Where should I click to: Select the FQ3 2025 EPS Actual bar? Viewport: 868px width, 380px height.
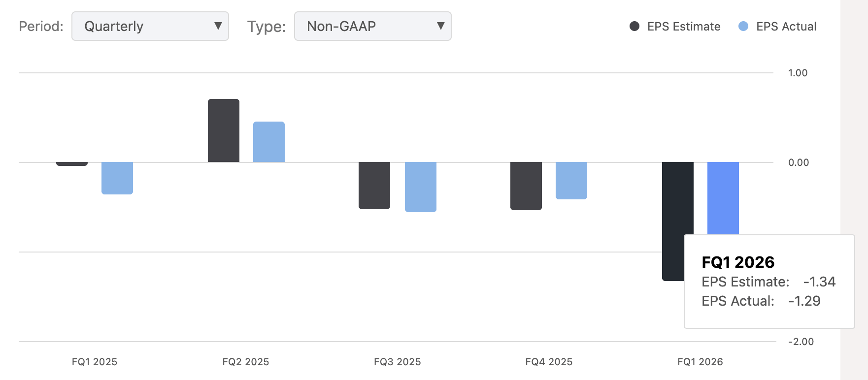pyautogui.click(x=421, y=187)
